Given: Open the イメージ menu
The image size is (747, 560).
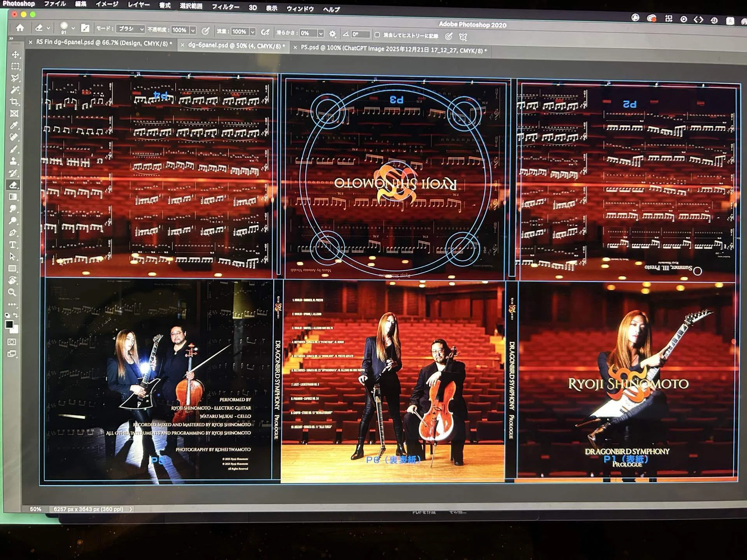Looking at the screenshot, I should (x=107, y=4).
